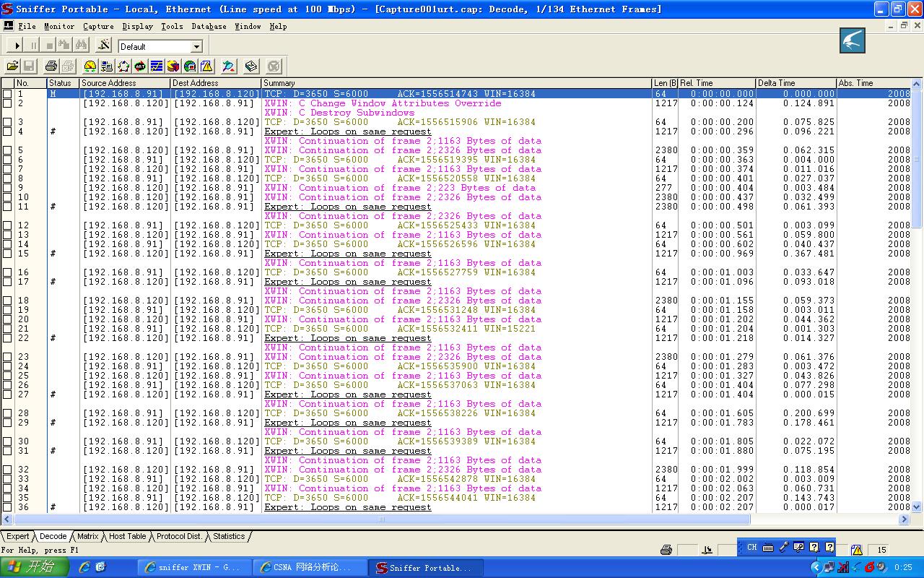Click the Alarm Log warning icon
The image size is (924, 578).
coord(206,66)
